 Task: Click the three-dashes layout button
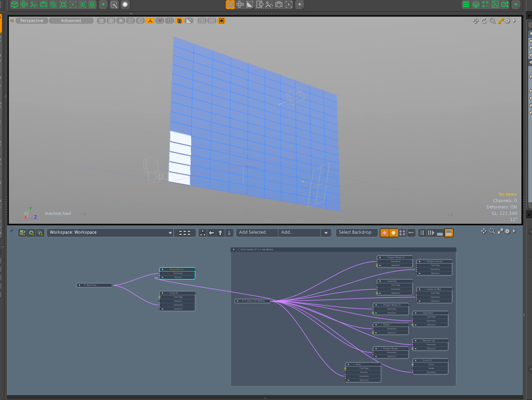pyautogui.click(x=185, y=233)
